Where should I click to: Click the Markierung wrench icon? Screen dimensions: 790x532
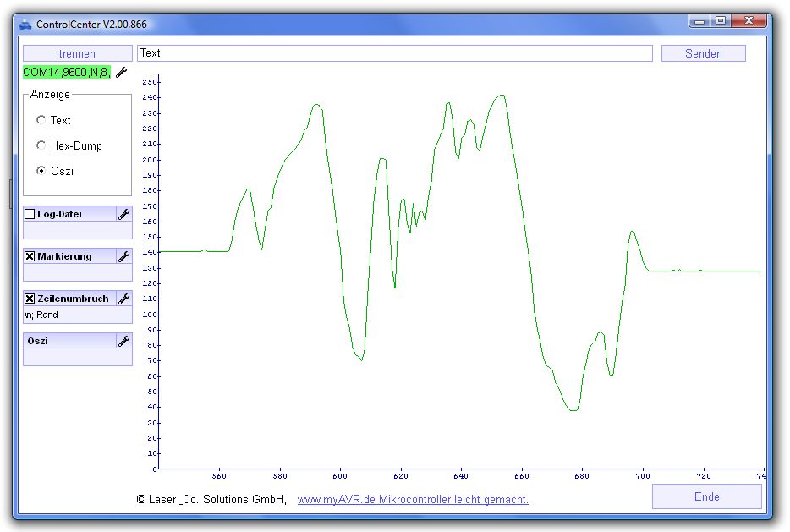tap(123, 256)
